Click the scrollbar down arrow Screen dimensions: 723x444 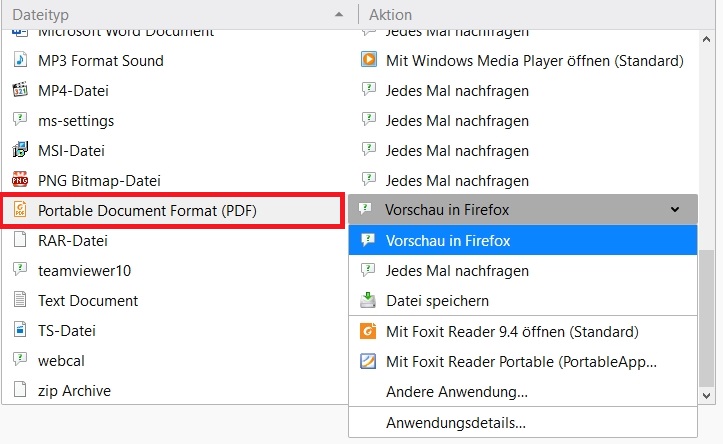point(706,395)
